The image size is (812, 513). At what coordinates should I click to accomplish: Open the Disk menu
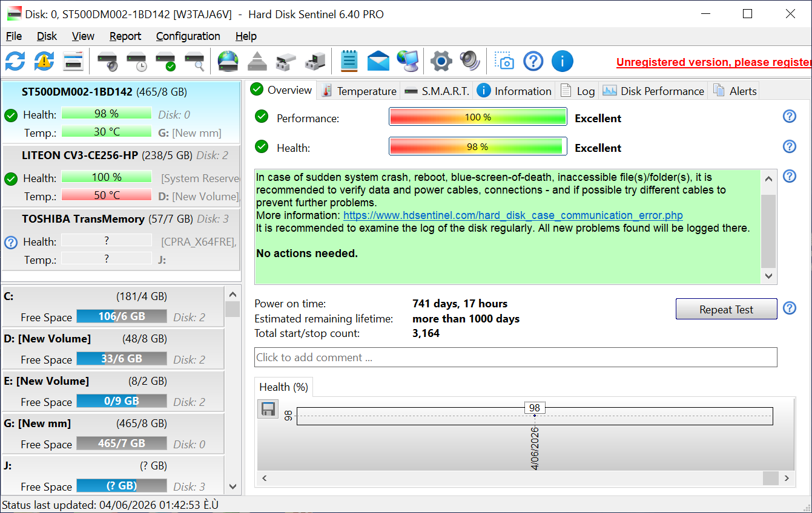pyautogui.click(x=47, y=36)
